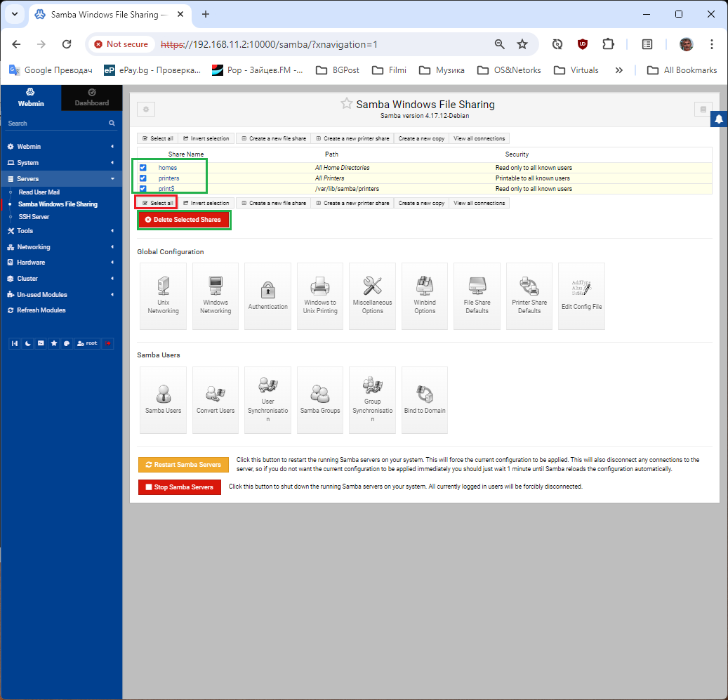Click the Restart Samba Servers button

[183, 465]
